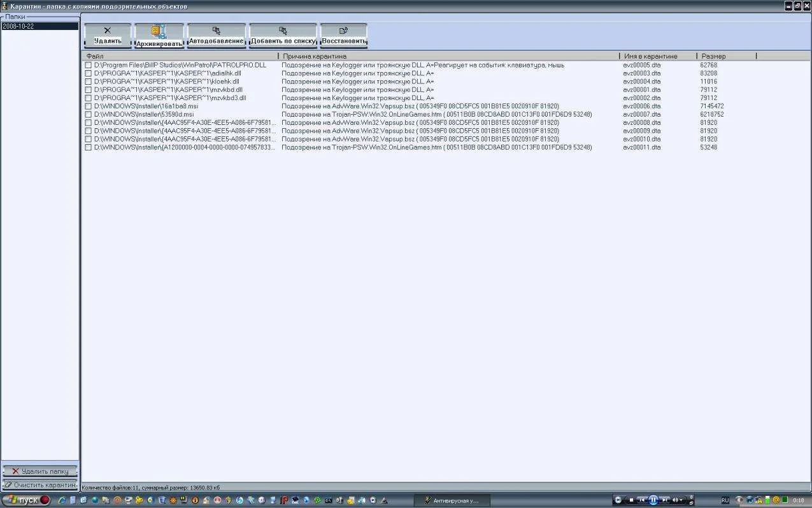
Task: Click the Автодобавление toolbar button
Action: 217,36
